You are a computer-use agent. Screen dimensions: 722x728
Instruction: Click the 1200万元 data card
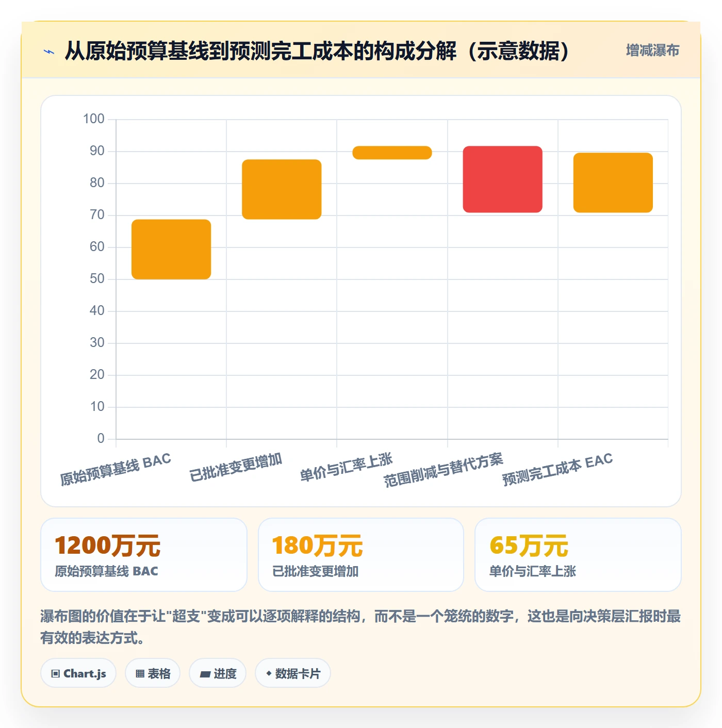pyautogui.click(x=144, y=555)
